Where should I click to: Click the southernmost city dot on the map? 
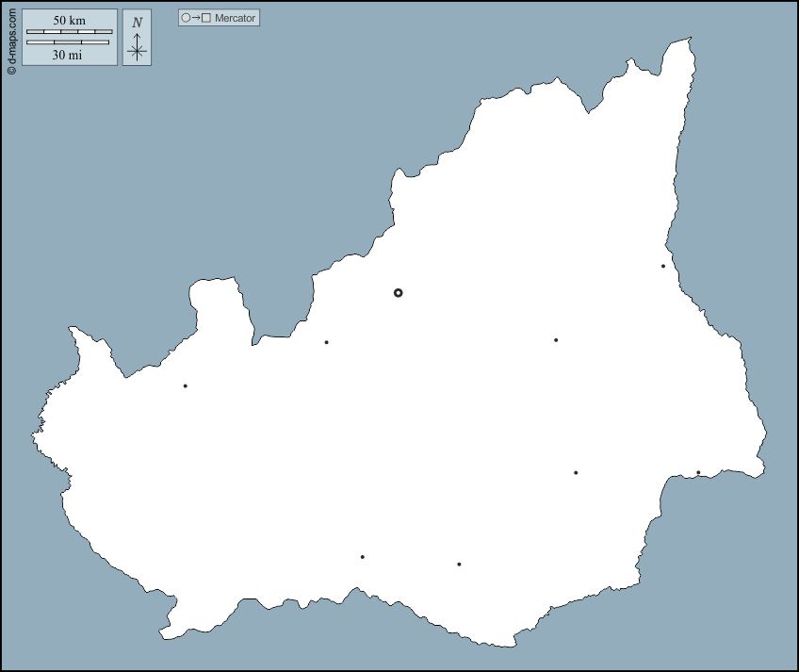(x=459, y=565)
